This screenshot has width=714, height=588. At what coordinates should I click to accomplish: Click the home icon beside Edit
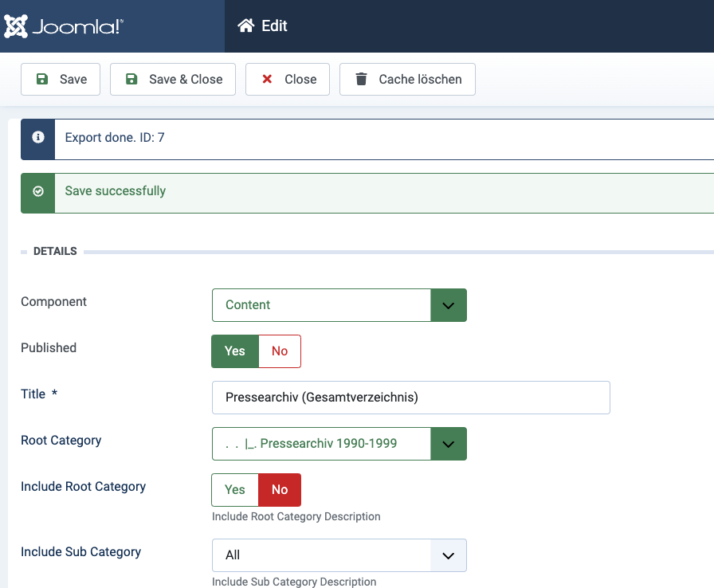[x=245, y=25]
